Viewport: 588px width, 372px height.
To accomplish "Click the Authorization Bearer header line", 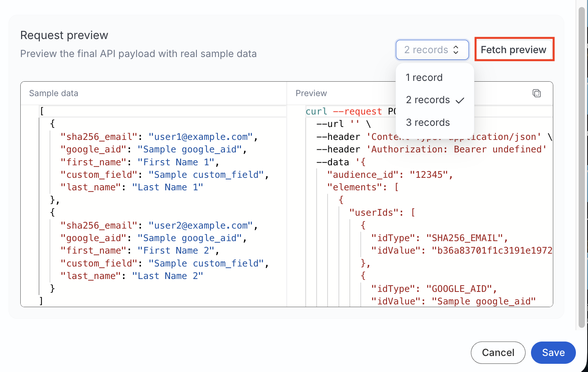I will tap(431, 149).
